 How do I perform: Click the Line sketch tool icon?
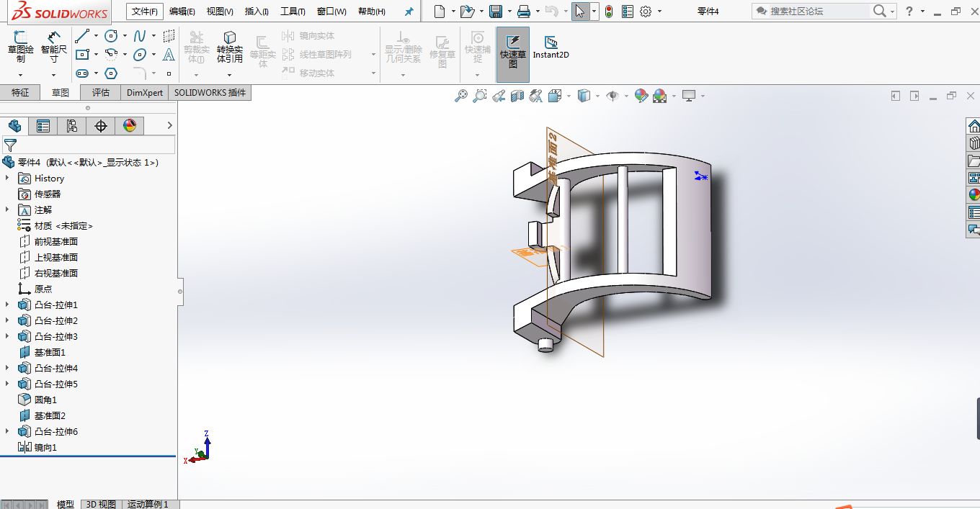(82, 36)
